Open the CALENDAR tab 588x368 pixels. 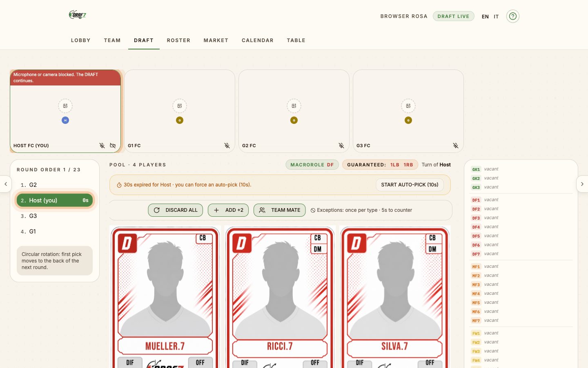(x=258, y=40)
